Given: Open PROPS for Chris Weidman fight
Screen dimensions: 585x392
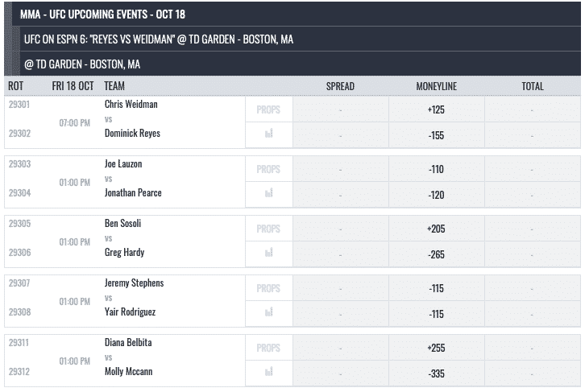Looking at the screenshot, I should click(268, 109).
